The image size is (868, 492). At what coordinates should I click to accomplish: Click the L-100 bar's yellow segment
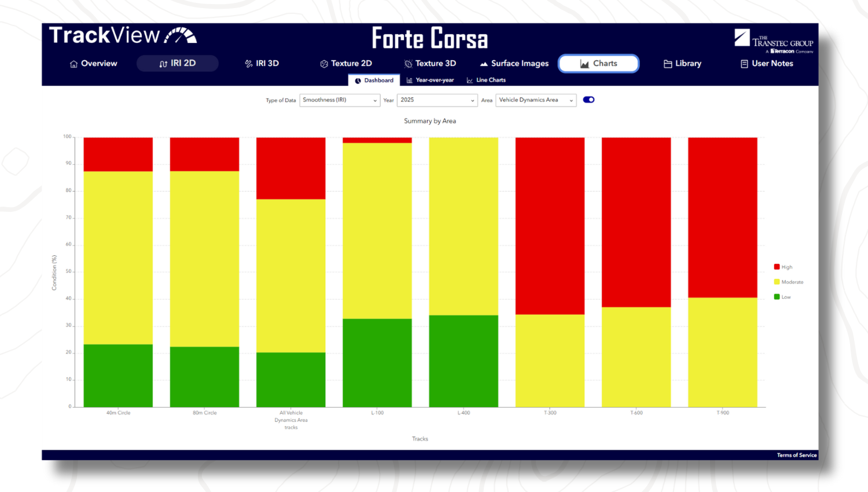pyautogui.click(x=377, y=230)
